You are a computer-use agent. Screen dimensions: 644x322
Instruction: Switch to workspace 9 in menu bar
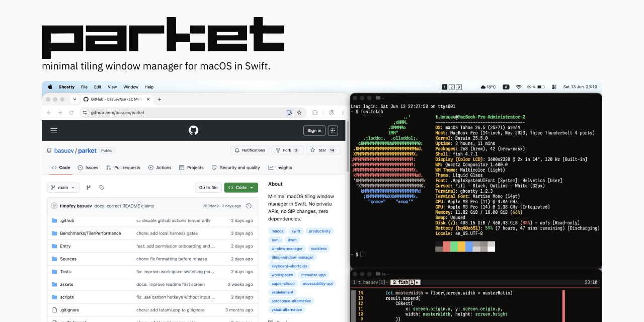[458, 87]
